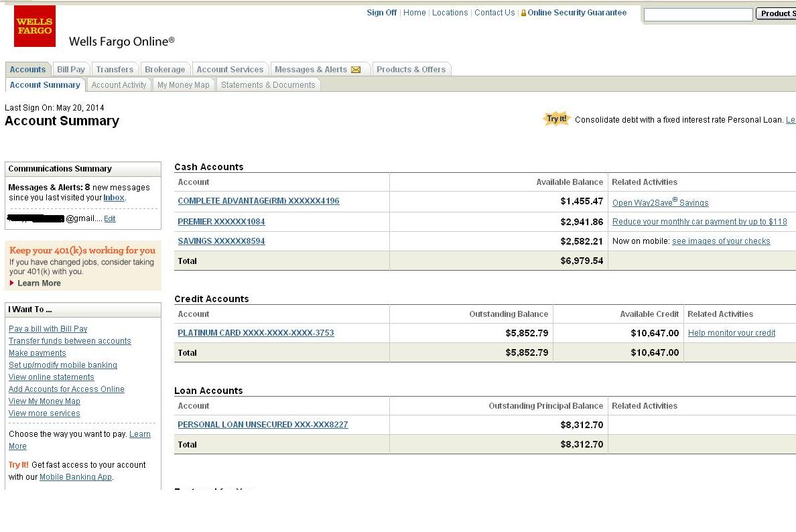Open PERSONAL LOAN UNSECURED XXX-XXX8227 account
This screenshot has height=532, width=796.
[263, 425]
